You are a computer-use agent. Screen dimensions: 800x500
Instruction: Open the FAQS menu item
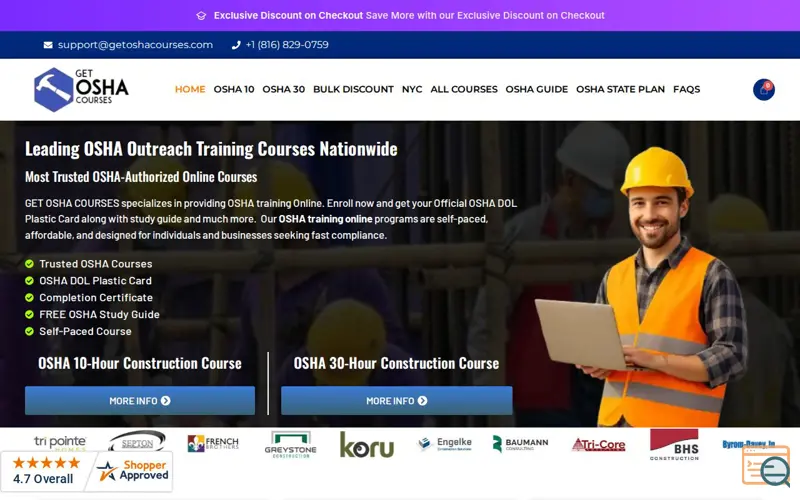tap(686, 89)
